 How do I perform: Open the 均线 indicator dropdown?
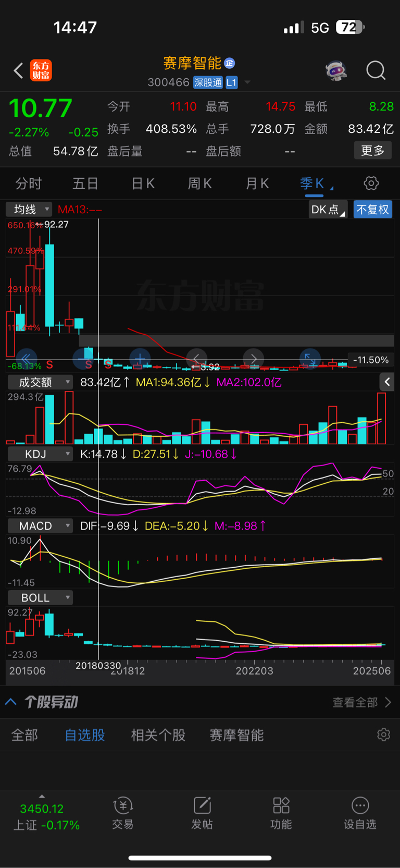click(29, 209)
